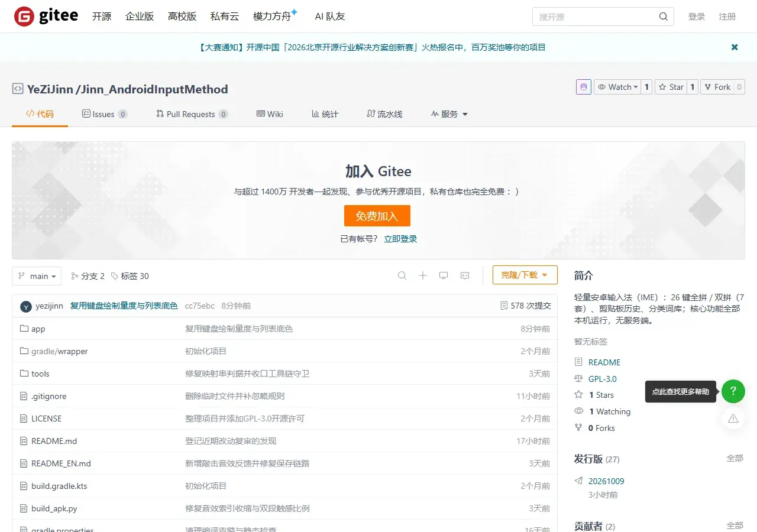Close the announcement banner
This screenshot has height=532, width=757.
tap(735, 47)
